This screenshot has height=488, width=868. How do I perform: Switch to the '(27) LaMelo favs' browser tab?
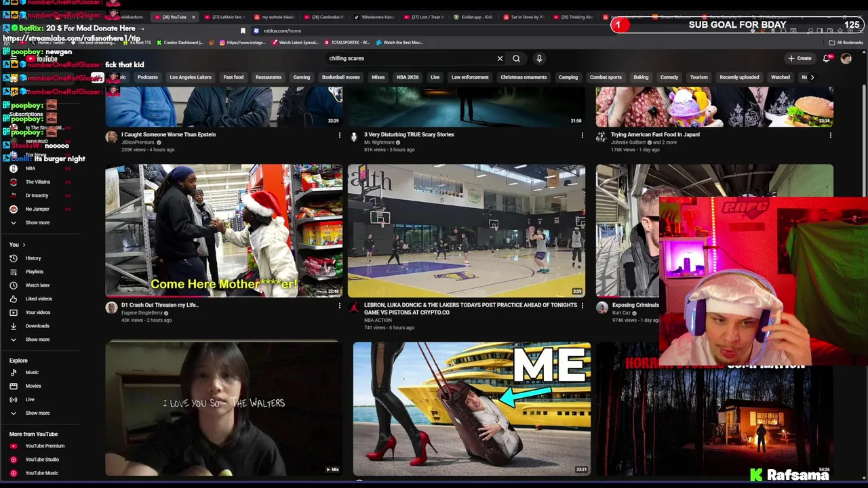pyautogui.click(x=223, y=17)
